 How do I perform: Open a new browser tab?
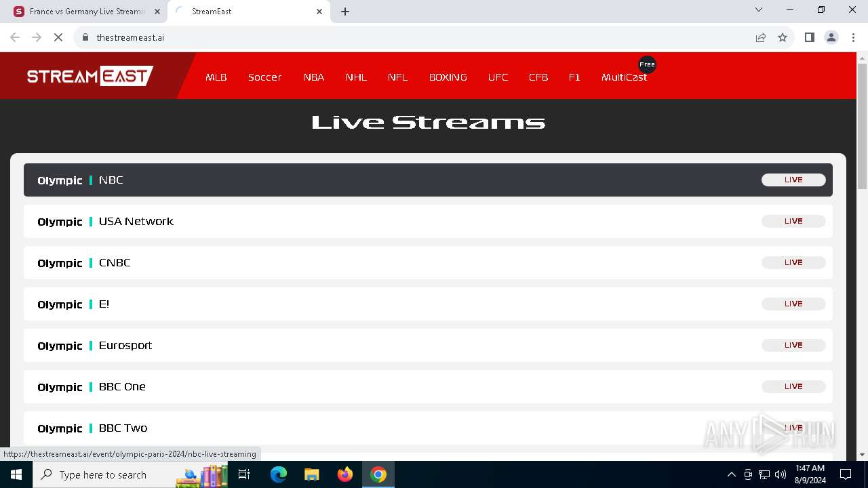[x=345, y=12]
